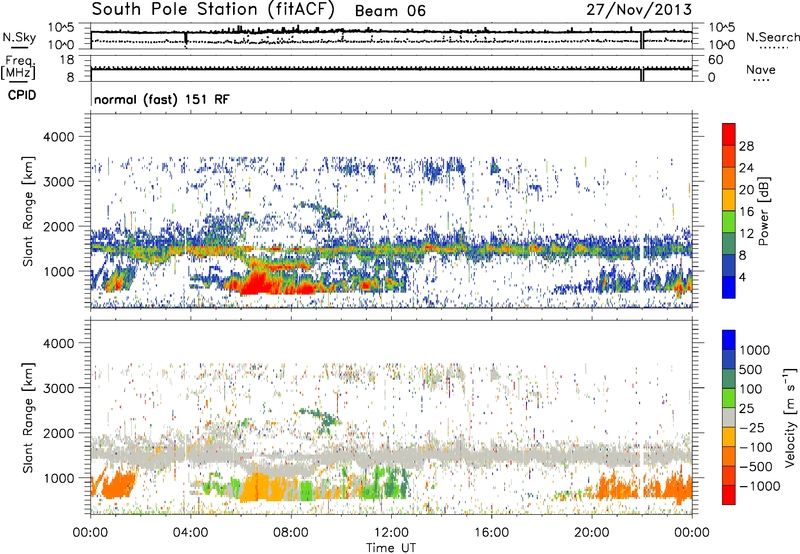Click the date '27/Nov/2013'

pyautogui.click(x=639, y=10)
